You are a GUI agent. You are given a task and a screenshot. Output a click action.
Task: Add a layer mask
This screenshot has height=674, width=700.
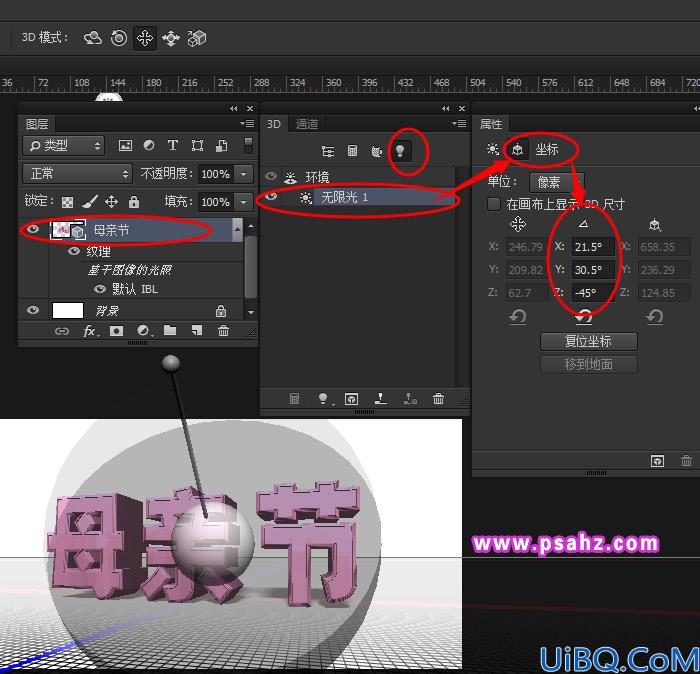116,331
